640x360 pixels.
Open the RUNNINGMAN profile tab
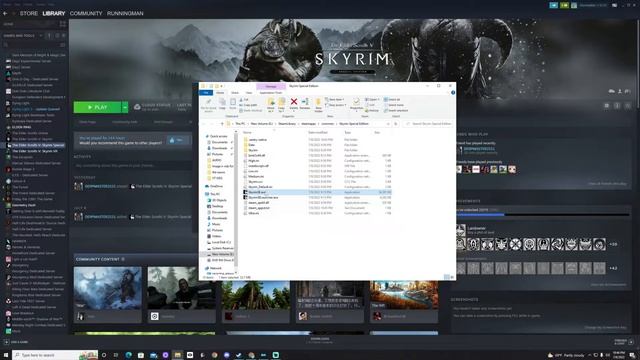click(x=125, y=13)
